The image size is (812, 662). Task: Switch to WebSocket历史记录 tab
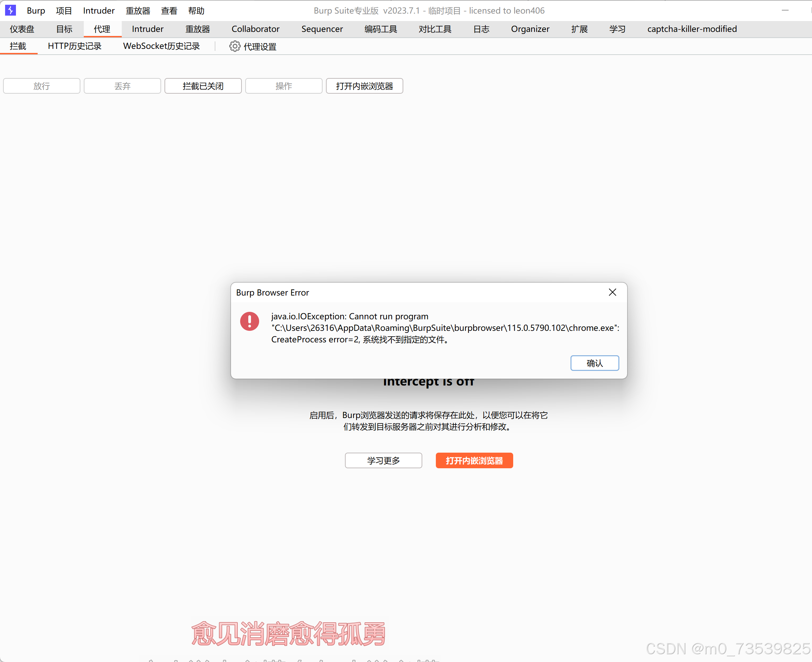point(161,46)
